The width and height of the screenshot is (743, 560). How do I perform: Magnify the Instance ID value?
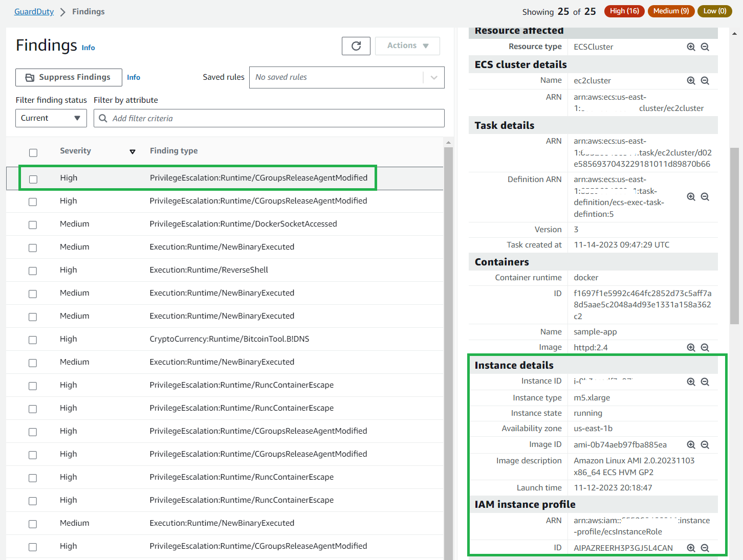[691, 382]
